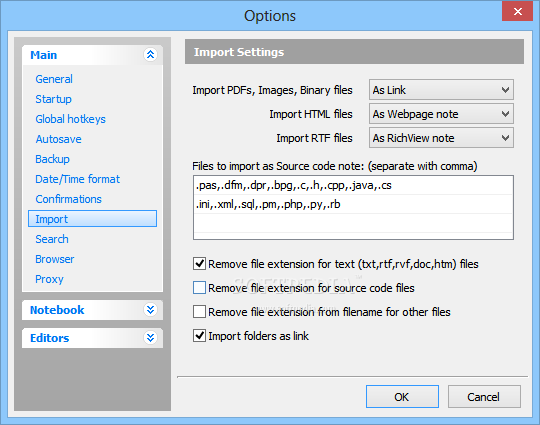Open the Date/Time format settings page
Viewport: 540px width, 425px height.
point(77,179)
